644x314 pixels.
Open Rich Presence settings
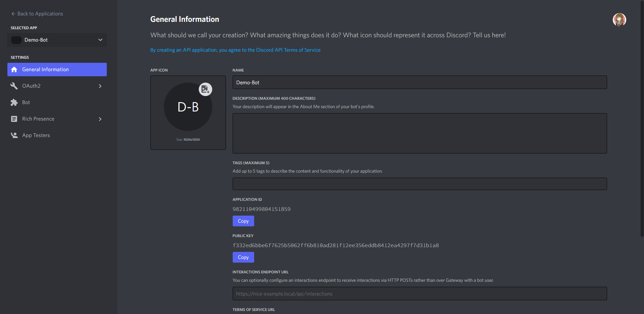click(57, 119)
